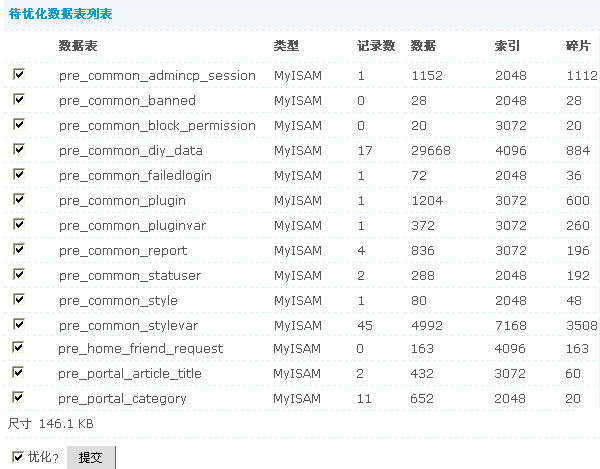Viewport: 600px width, 469px height.
Task: Click pre_common_statuser table name
Action: click(x=130, y=276)
